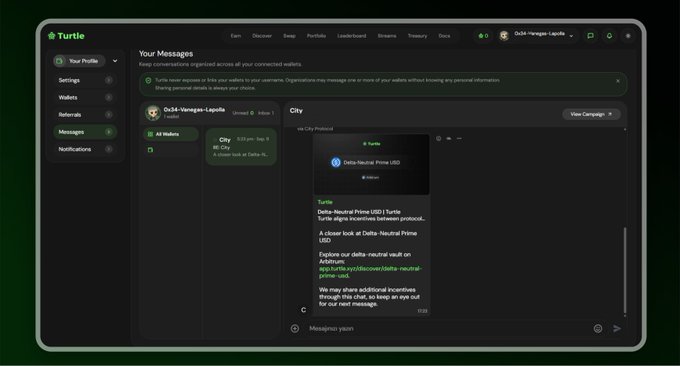This screenshot has height=366, width=680.
Task: Click the Turtle logo
Action: click(x=66, y=36)
